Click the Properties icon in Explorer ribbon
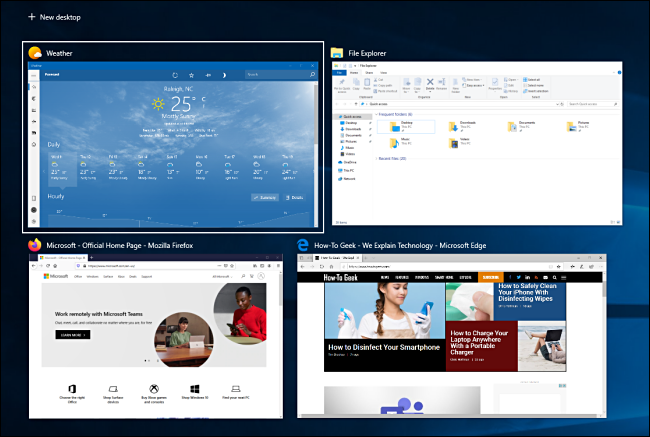 [x=495, y=84]
